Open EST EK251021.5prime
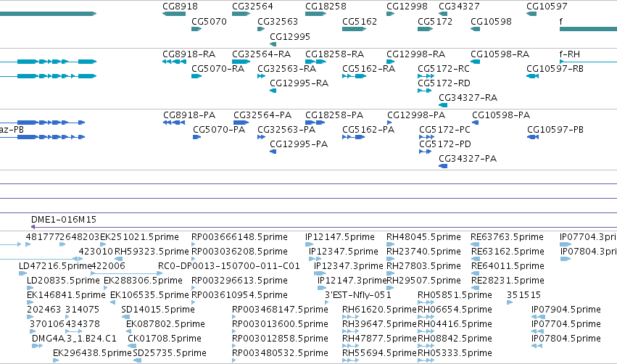Screen dimensions: 617x364 pos(139,237)
